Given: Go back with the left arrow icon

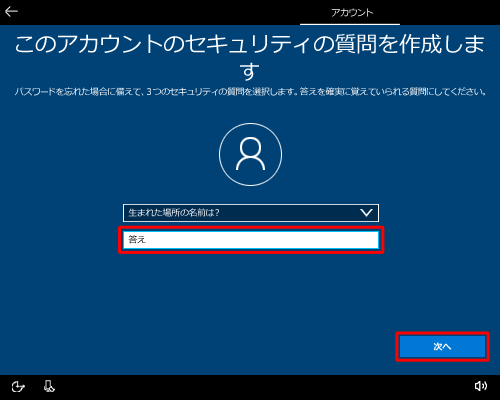Looking at the screenshot, I should [11, 12].
